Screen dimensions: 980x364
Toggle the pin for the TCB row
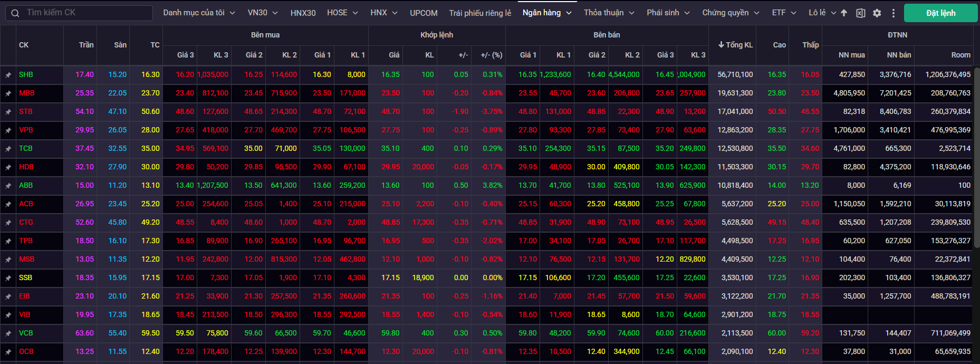click(x=8, y=149)
